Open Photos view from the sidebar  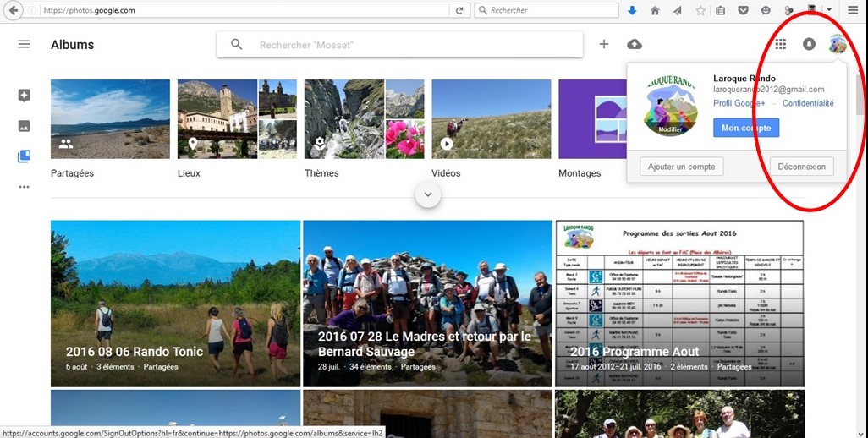(24, 126)
